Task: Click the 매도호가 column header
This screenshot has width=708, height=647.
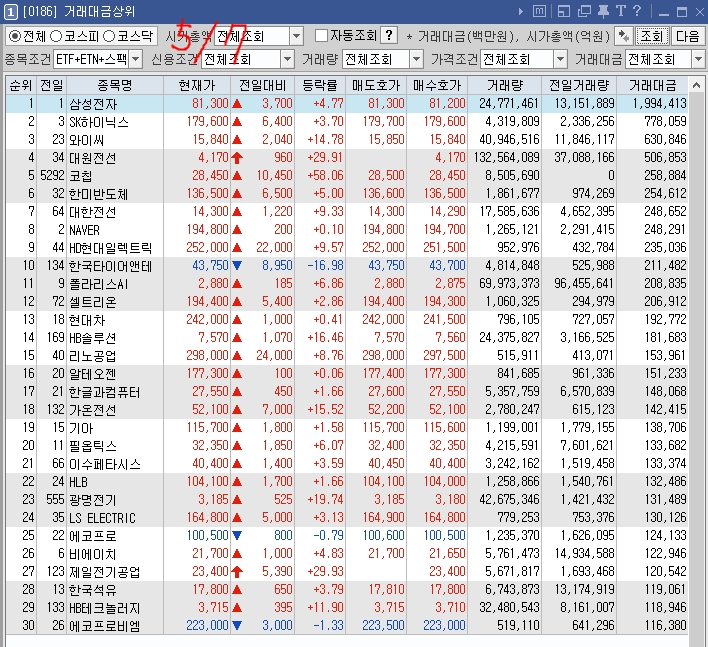Action: [376, 85]
